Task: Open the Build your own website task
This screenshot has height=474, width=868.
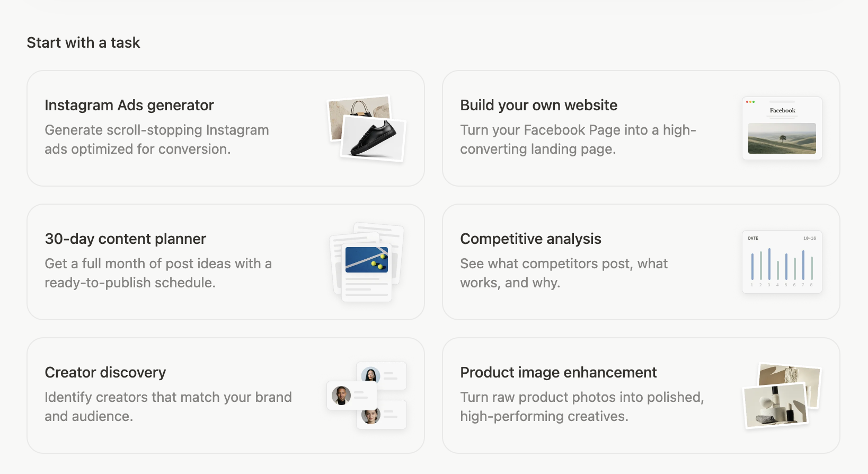Action: [538, 105]
